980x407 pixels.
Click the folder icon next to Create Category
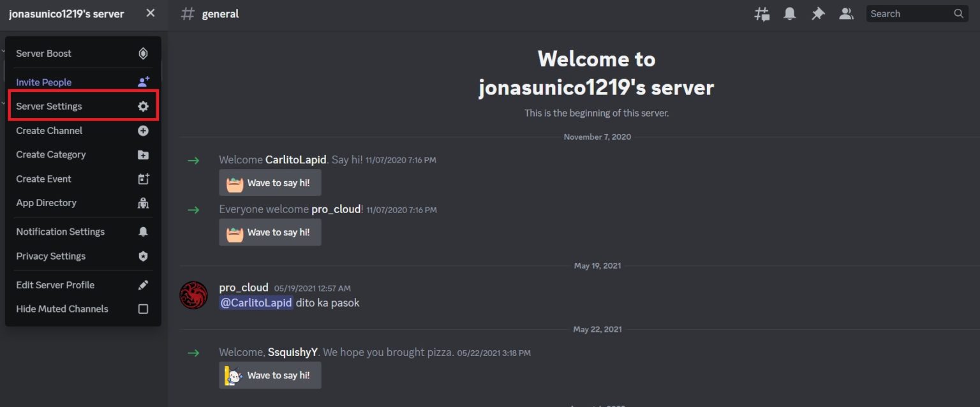[143, 154]
